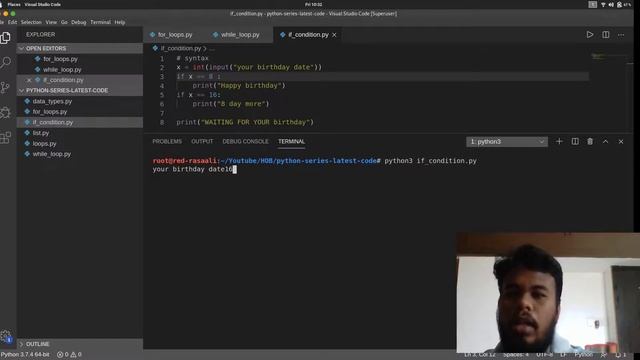Click the Python language mode in status bar
Viewport: 640px width, 360px height.
[x=583, y=354]
